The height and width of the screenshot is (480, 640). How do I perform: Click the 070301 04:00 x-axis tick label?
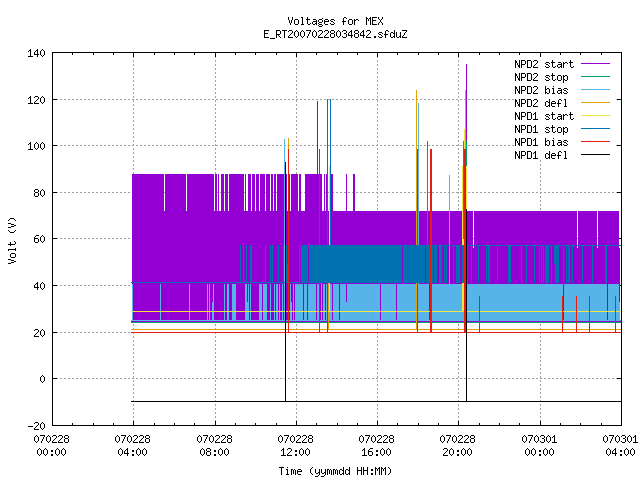(x=620, y=446)
